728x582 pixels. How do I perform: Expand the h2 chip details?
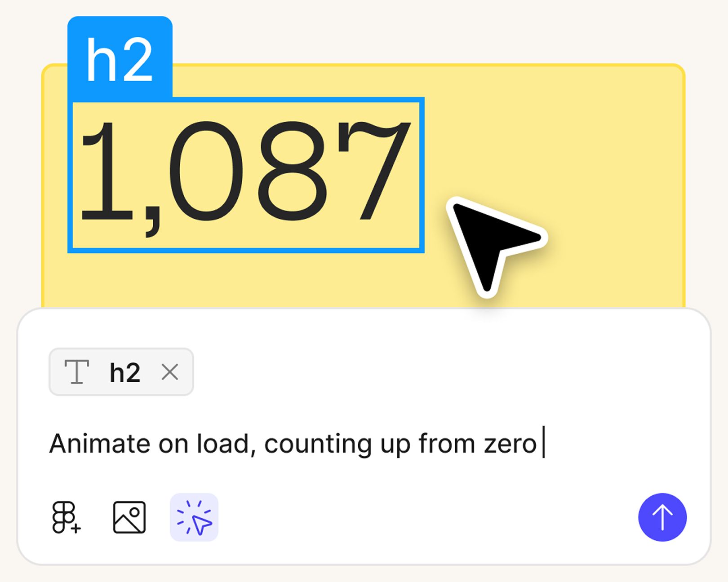click(x=122, y=371)
